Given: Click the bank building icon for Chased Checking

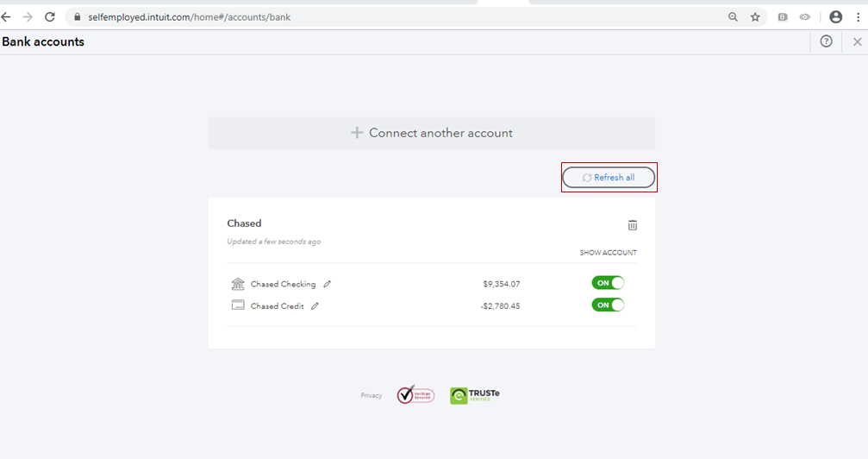Looking at the screenshot, I should coord(238,284).
